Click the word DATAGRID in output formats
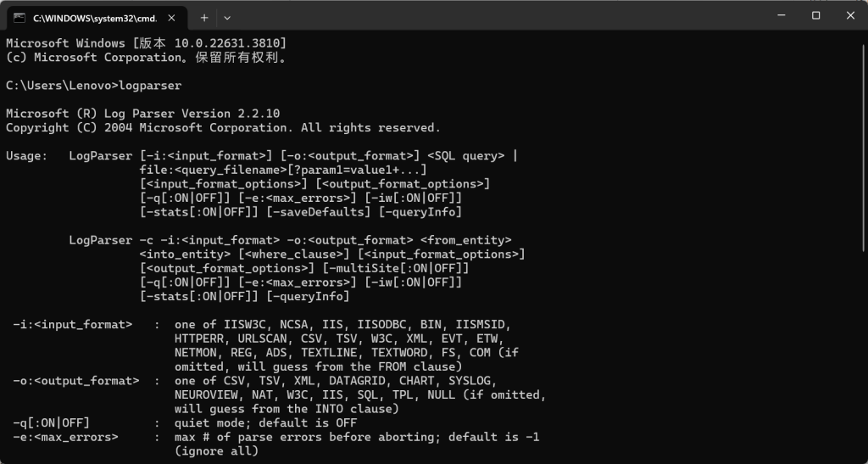The height and width of the screenshot is (464, 868). pos(360,381)
